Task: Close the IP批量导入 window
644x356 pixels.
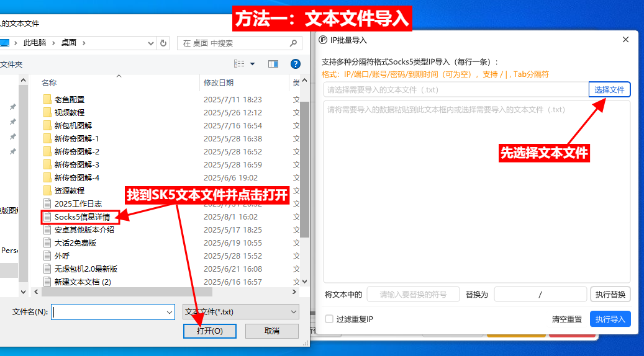Action: click(625, 39)
